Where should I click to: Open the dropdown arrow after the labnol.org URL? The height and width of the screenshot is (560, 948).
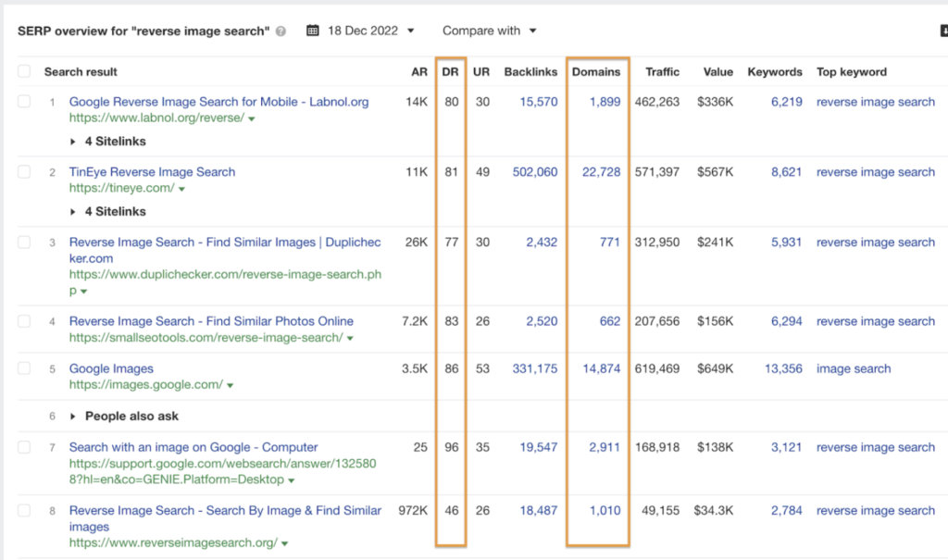click(x=252, y=119)
